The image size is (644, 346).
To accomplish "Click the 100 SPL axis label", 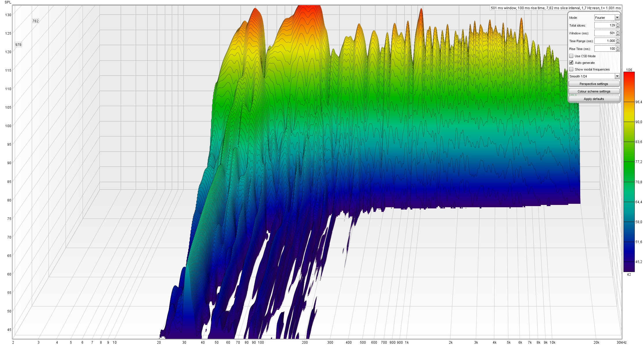I will point(8,126).
